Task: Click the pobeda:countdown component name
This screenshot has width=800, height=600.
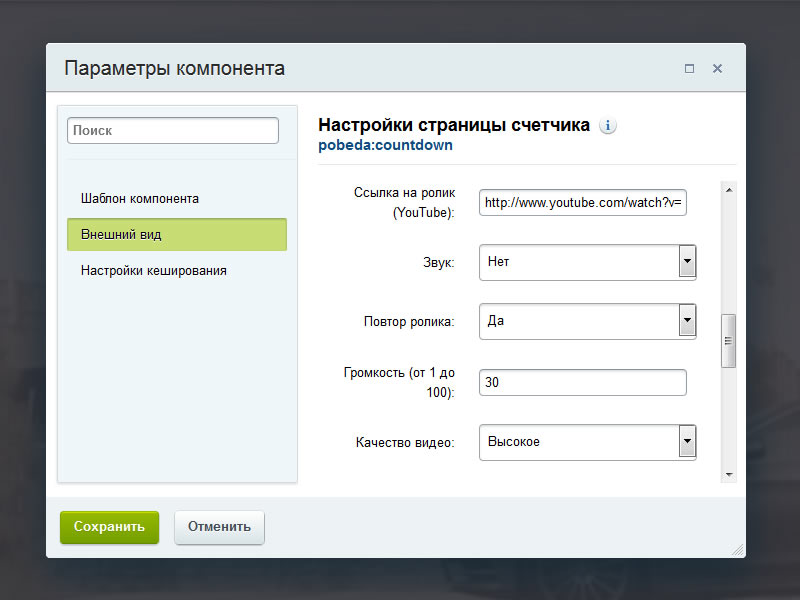Action: click(385, 145)
